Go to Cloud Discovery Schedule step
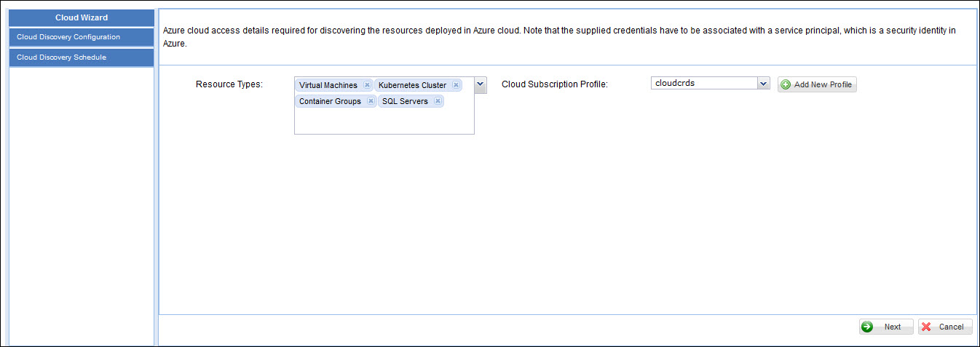The height and width of the screenshot is (347, 980). 82,57
